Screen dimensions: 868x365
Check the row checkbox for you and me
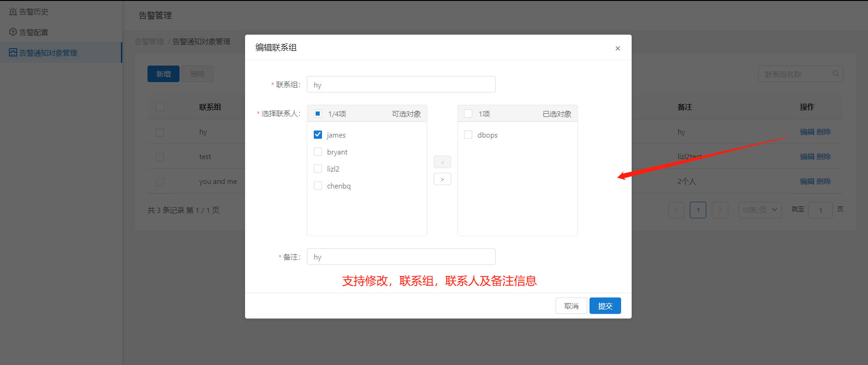pos(160,182)
